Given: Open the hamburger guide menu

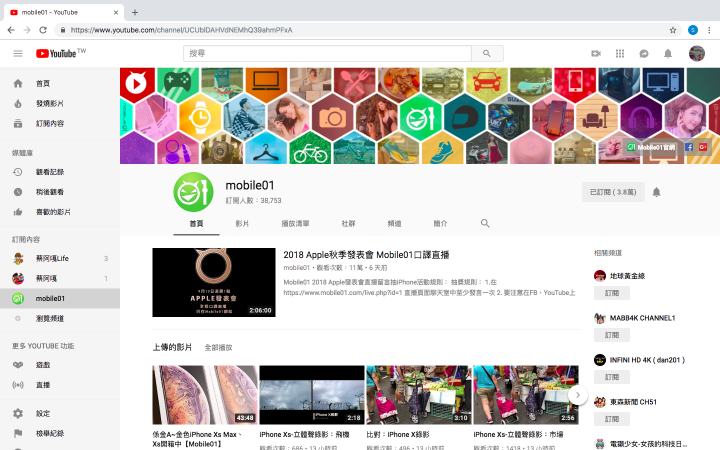Looking at the screenshot, I should [18, 54].
